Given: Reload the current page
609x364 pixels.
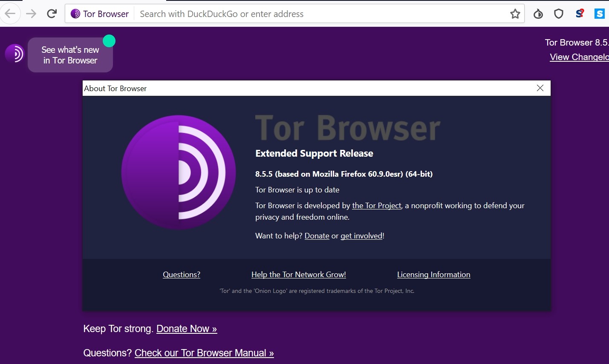Looking at the screenshot, I should [52, 14].
